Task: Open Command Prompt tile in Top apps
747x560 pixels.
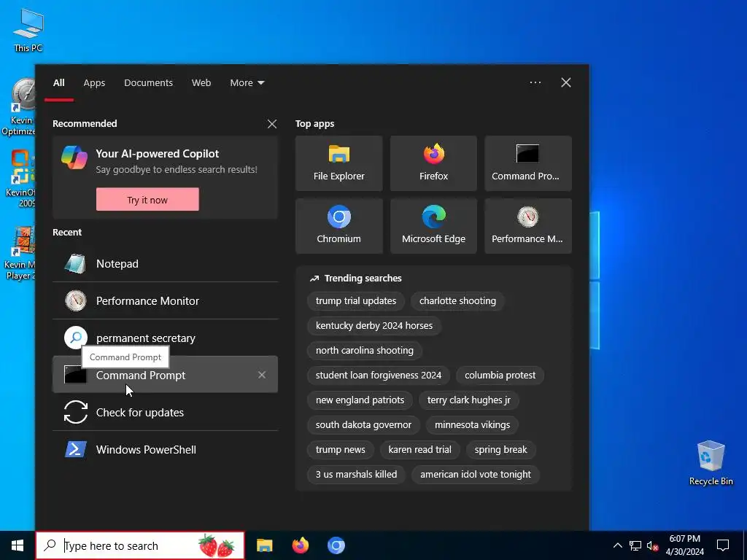Action: coord(528,163)
